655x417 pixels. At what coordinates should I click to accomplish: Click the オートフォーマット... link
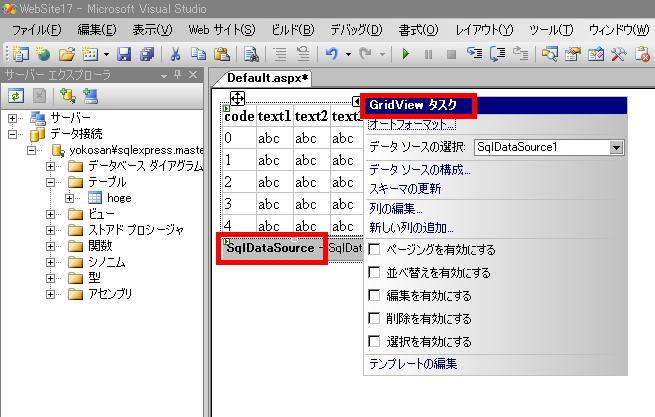[x=412, y=124]
